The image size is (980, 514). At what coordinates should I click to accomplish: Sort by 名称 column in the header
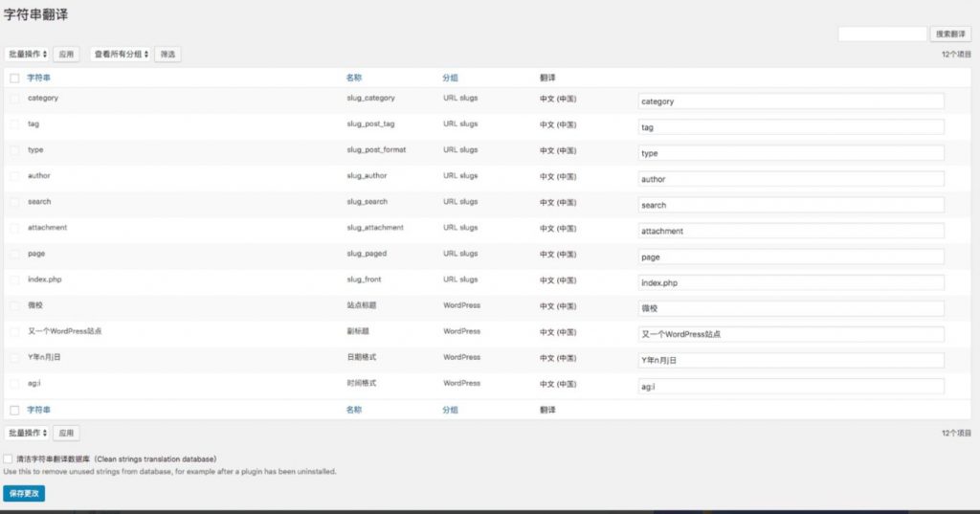[354, 78]
